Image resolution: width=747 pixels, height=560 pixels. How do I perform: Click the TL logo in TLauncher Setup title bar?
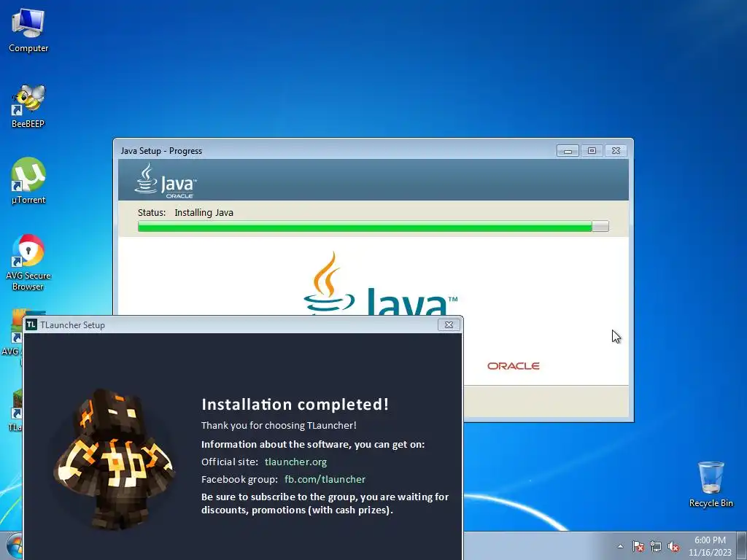pyautogui.click(x=31, y=324)
